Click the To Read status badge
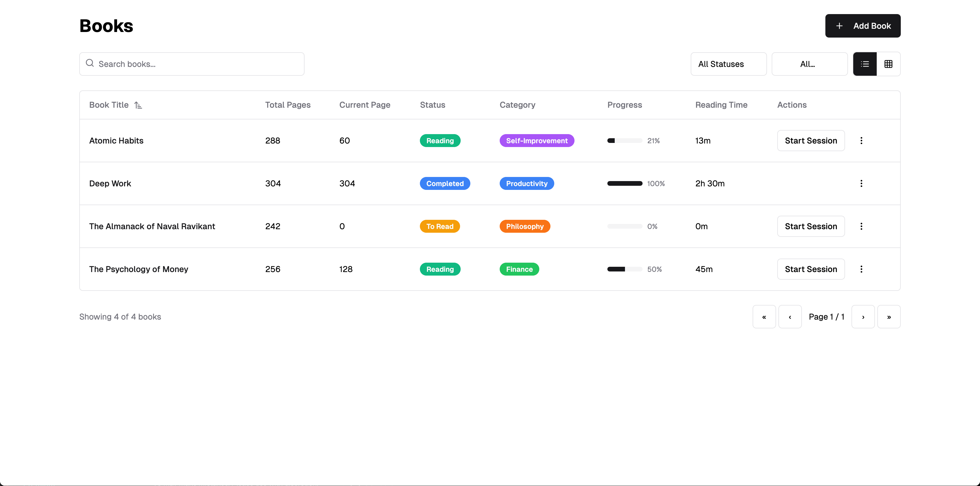 440,227
